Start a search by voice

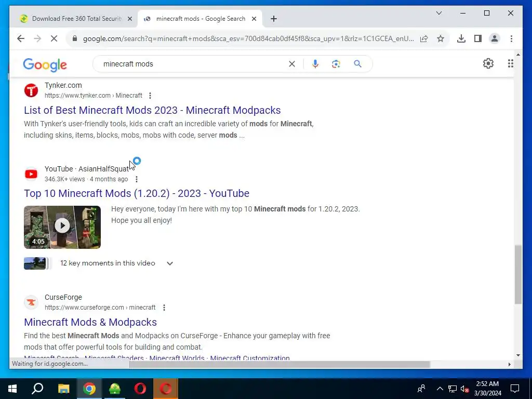coord(315,64)
